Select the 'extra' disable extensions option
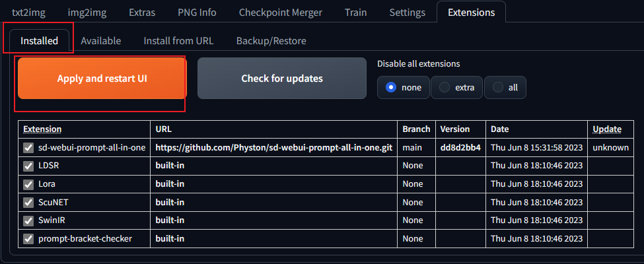Image resolution: width=644 pixels, height=264 pixels. [445, 87]
